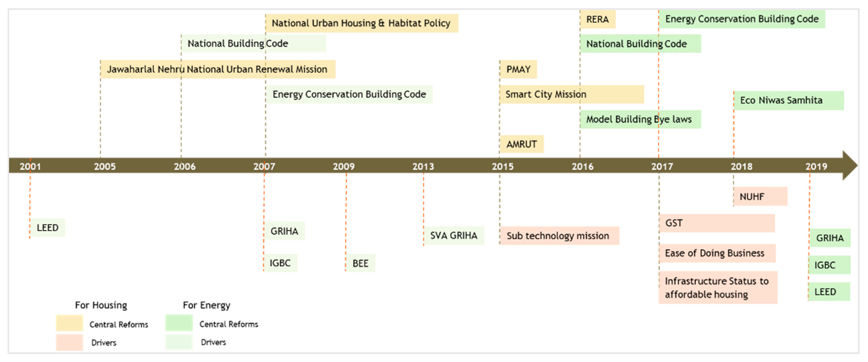
Task: Select the 2016 year marker
Action: pyautogui.click(x=583, y=166)
